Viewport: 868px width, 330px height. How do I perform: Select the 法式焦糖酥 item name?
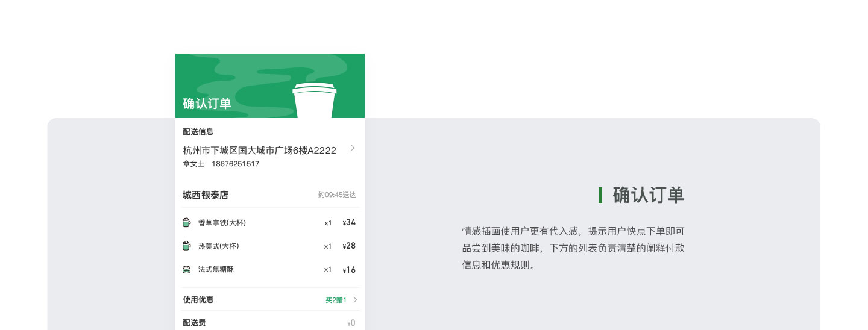point(216,269)
